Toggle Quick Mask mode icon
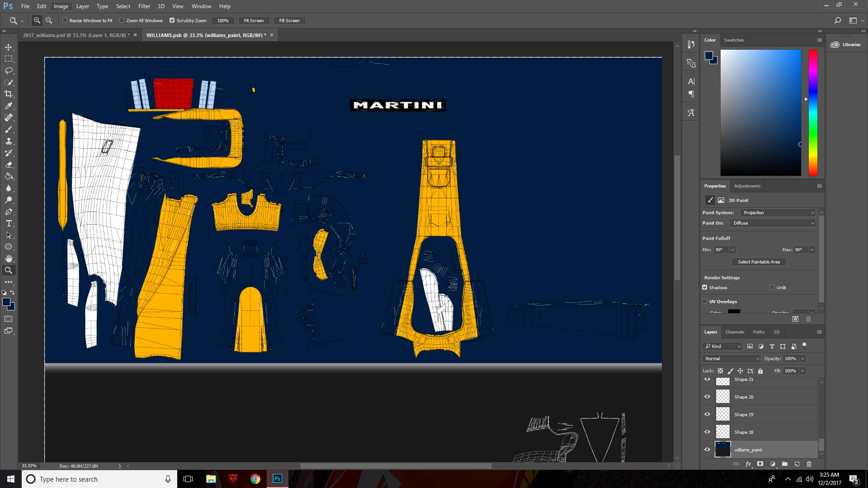868x488 pixels. tap(9, 319)
